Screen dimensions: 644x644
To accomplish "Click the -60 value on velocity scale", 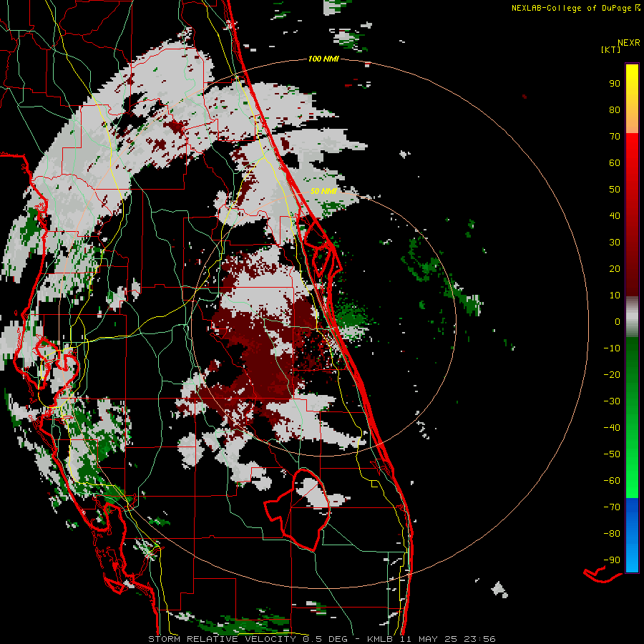I will (612, 481).
